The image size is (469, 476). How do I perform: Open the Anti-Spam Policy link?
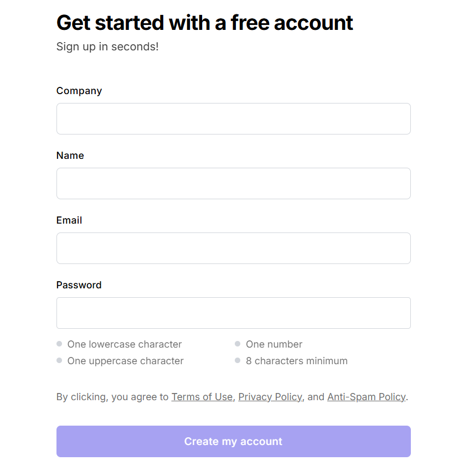[x=366, y=396]
